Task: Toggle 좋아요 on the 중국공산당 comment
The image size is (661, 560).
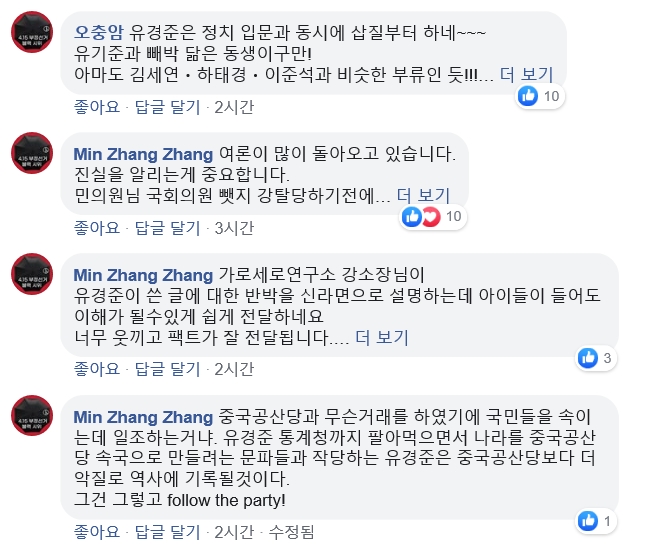Action: click(97, 531)
